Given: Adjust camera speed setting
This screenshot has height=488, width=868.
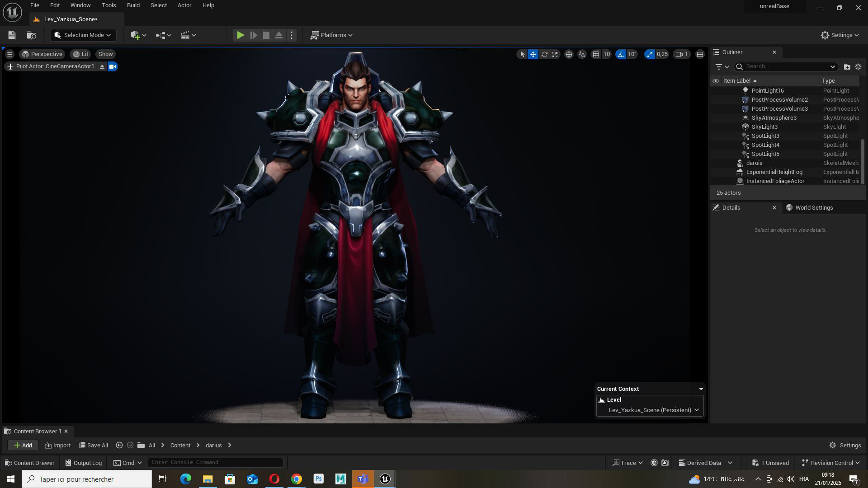Looking at the screenshot, I should point(682,54).
